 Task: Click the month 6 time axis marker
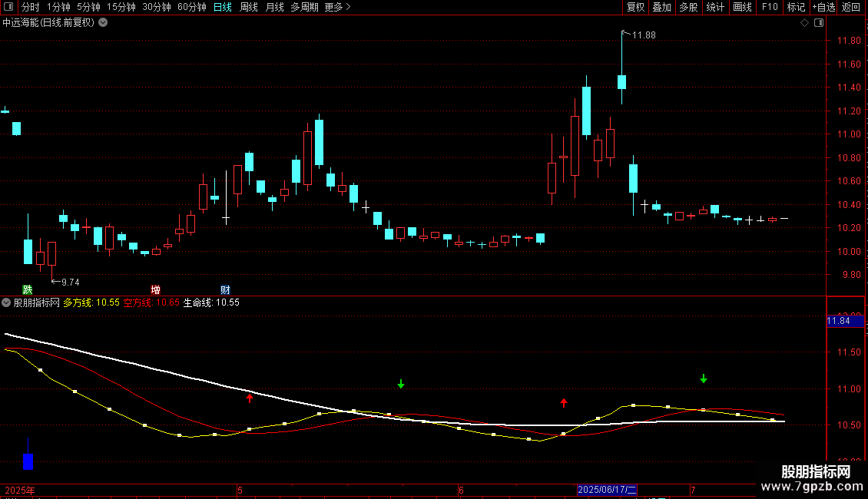(461, 490)
